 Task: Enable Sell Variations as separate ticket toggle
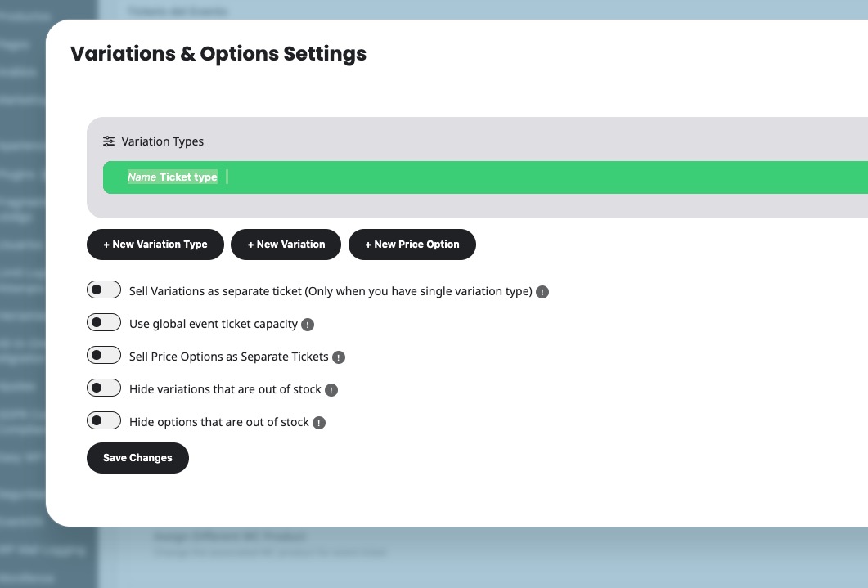point(104,290)
